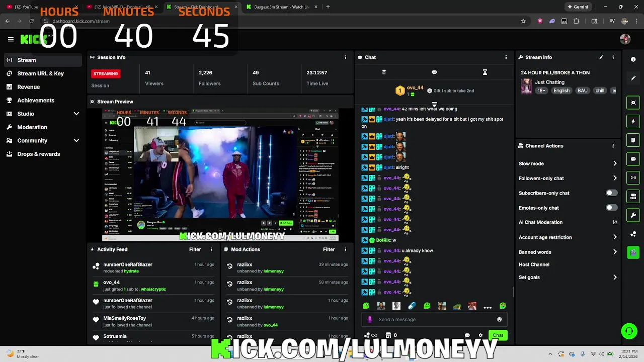The image size is (644, 362).
Task: Open Mod Actions three-dot menu
Action: point(345,249)
